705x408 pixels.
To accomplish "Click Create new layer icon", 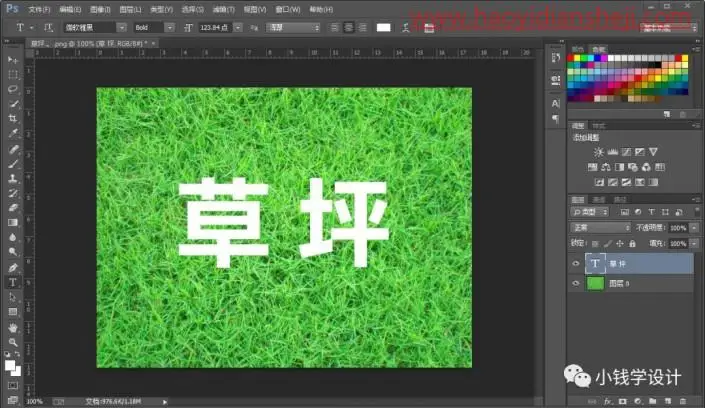I will coord(668,401).
